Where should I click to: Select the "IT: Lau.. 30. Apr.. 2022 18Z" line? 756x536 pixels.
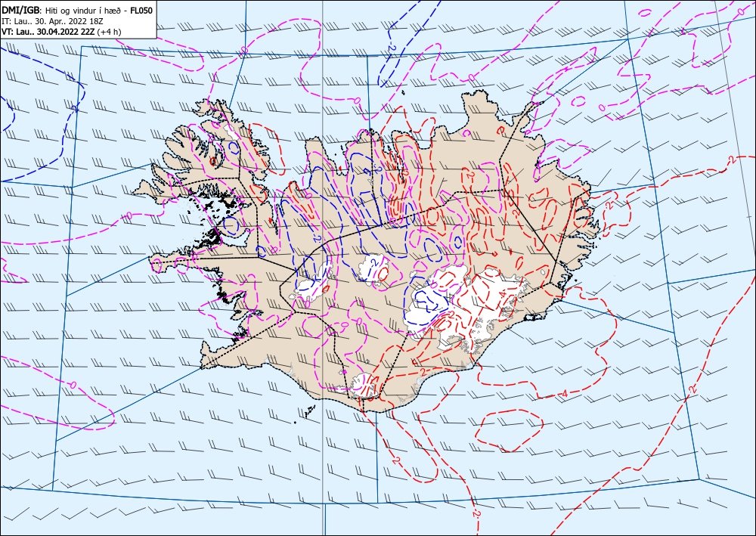click(x=53, y=21)
